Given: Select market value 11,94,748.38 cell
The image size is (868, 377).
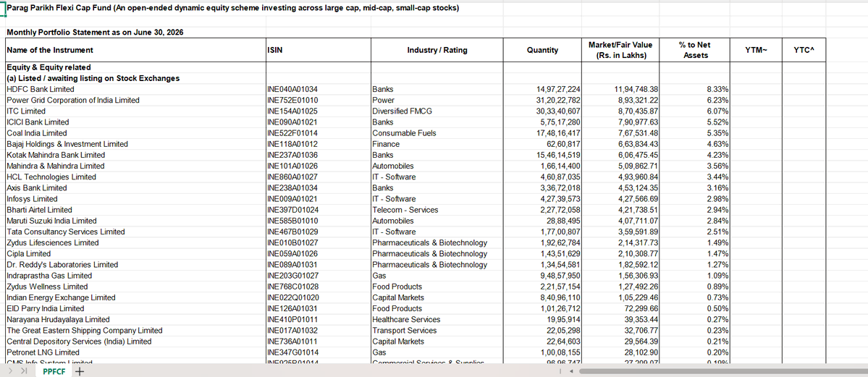Looking at the screenshot, I should 620,89.
